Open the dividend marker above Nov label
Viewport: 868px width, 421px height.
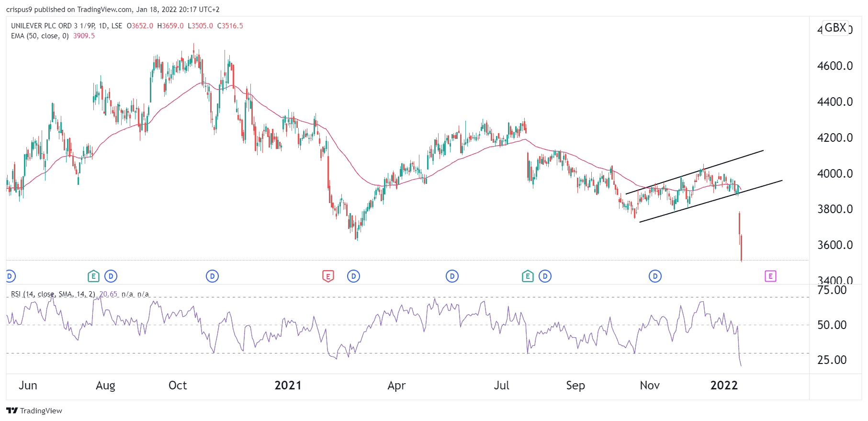[655, 276]
